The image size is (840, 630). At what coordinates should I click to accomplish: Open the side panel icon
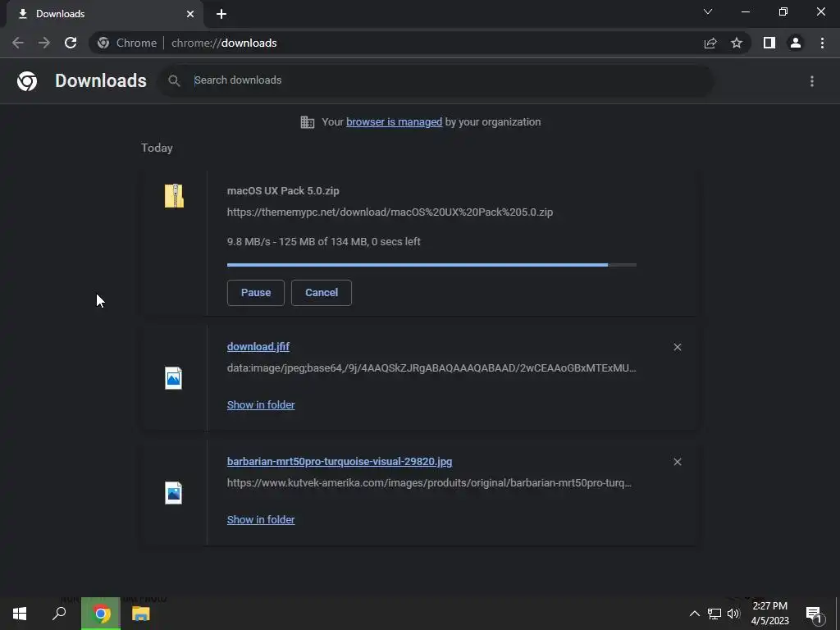[769, 43]
